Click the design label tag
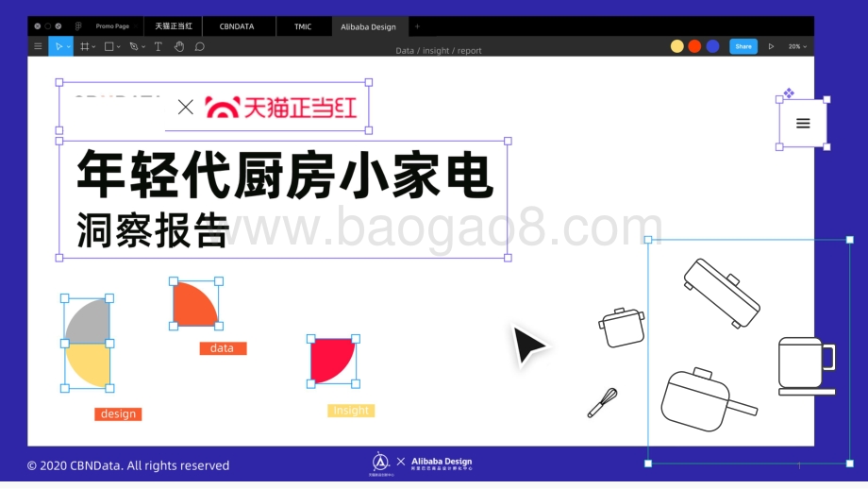Image resolution: width=868 pixels, height=489 pixels. [x=118, y=414]
